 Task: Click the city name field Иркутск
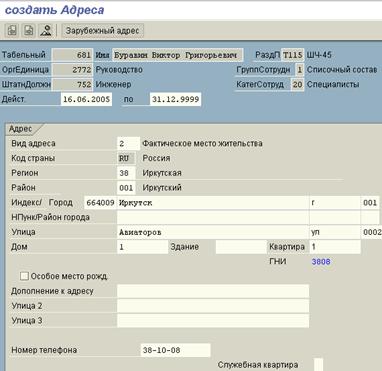pyautogui.click(x=213, y=203)
